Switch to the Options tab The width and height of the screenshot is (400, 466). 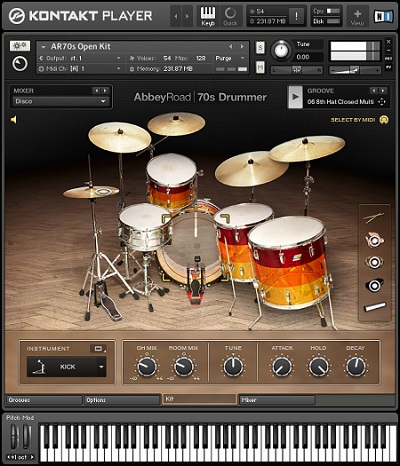[x=122, y=400]
